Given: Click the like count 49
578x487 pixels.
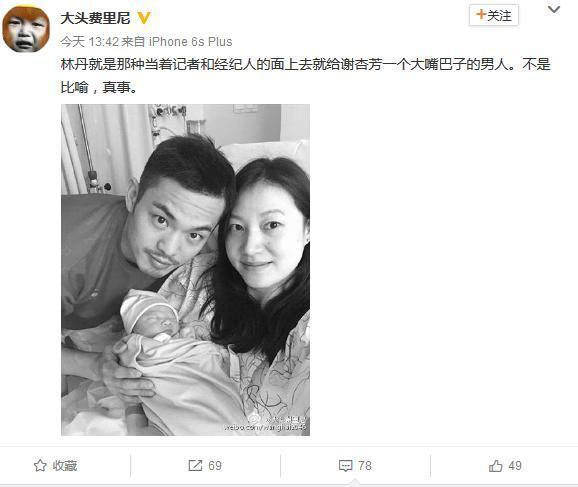Looking at the screenshot, I should coord(515,466).
